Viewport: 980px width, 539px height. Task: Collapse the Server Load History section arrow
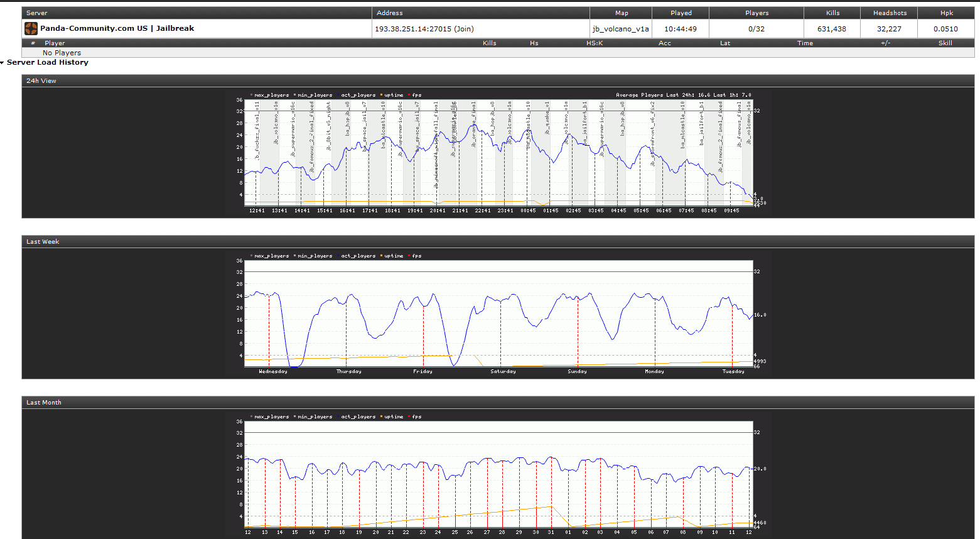tap(3, 63)
